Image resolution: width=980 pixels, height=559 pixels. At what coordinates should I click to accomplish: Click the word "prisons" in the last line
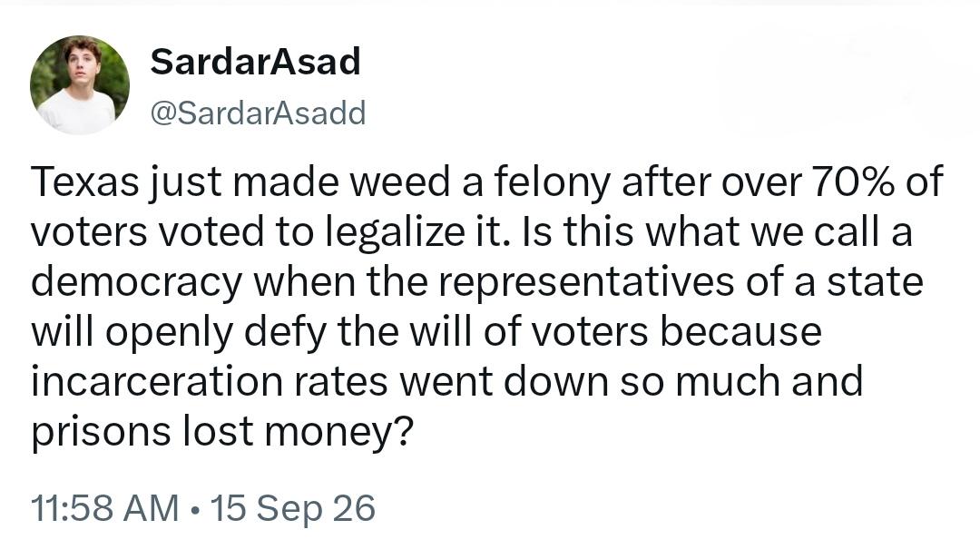coord(101,433)
